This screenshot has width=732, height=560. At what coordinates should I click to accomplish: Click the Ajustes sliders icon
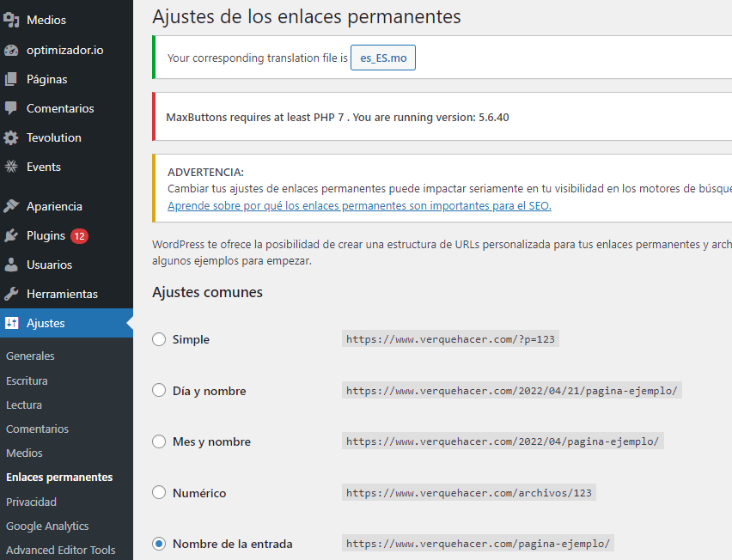(11, 323)
